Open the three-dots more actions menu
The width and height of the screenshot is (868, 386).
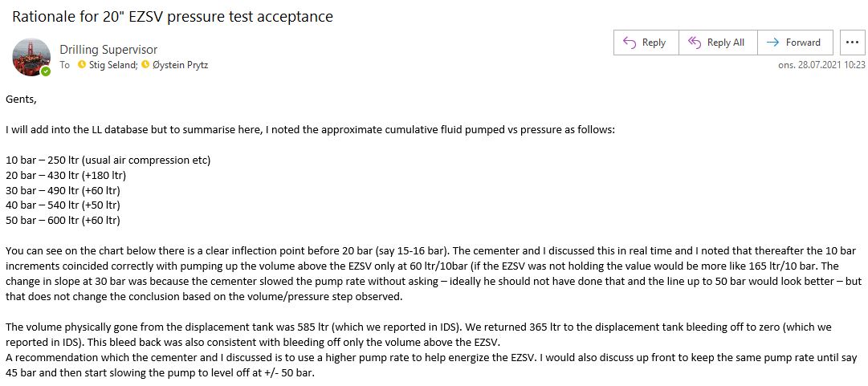point(852,43)
